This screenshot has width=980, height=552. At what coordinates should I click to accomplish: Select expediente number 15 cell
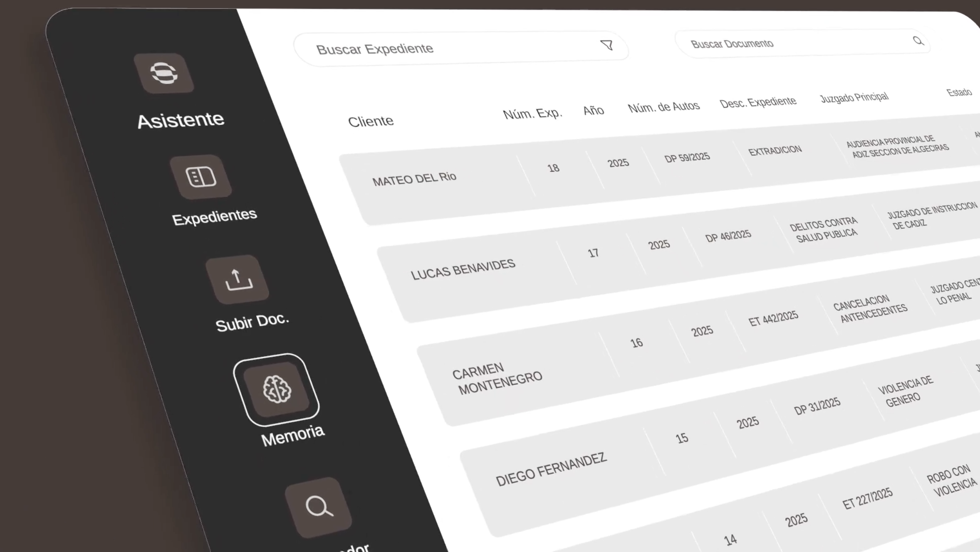click(682, 438)
